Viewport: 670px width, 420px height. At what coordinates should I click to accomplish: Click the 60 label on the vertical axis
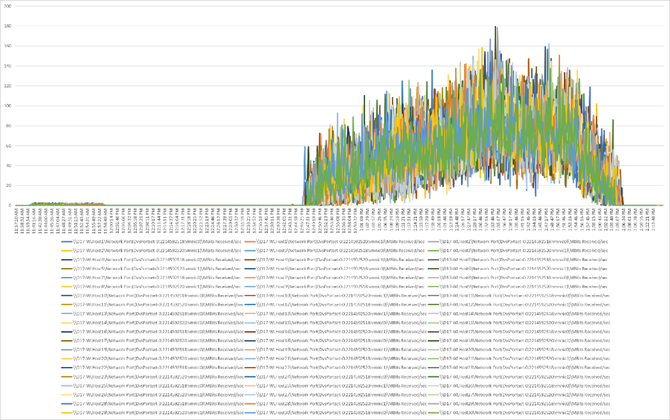pyautogui.click(x=8, y=146)
